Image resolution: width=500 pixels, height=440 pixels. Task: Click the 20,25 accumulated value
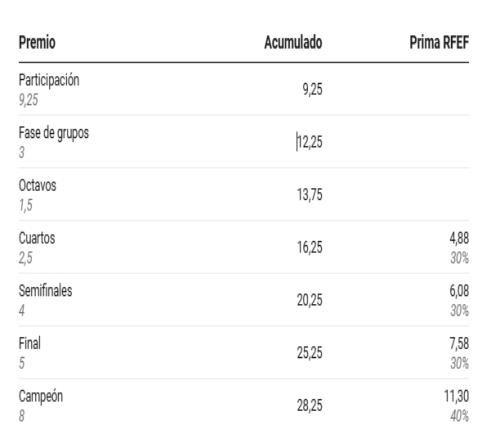310,300
